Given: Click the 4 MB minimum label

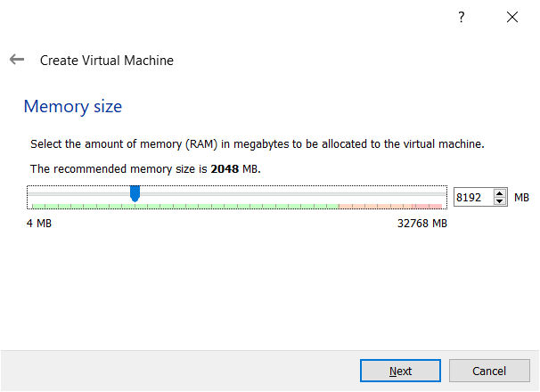Looking at the screenshot, I should click(x=39, y=224).
